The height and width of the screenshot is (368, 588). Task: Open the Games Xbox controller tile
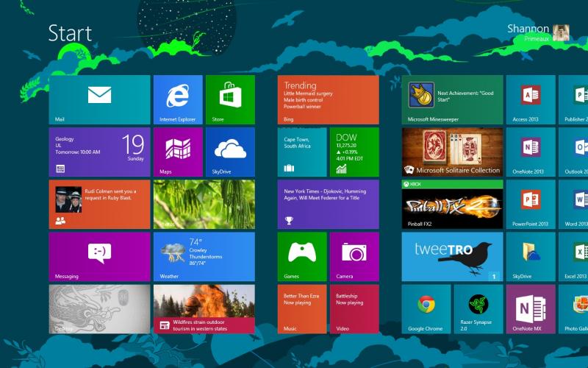click(x=302, y=256)
